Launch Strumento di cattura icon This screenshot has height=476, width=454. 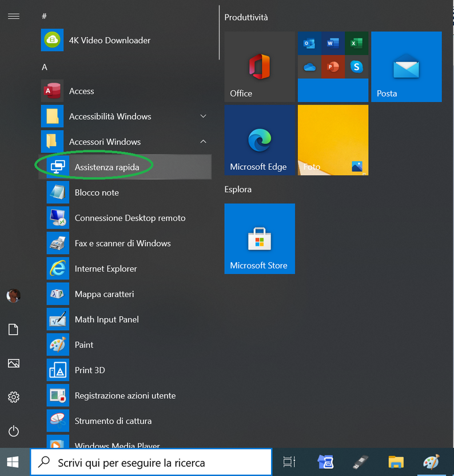pos(58,421)
